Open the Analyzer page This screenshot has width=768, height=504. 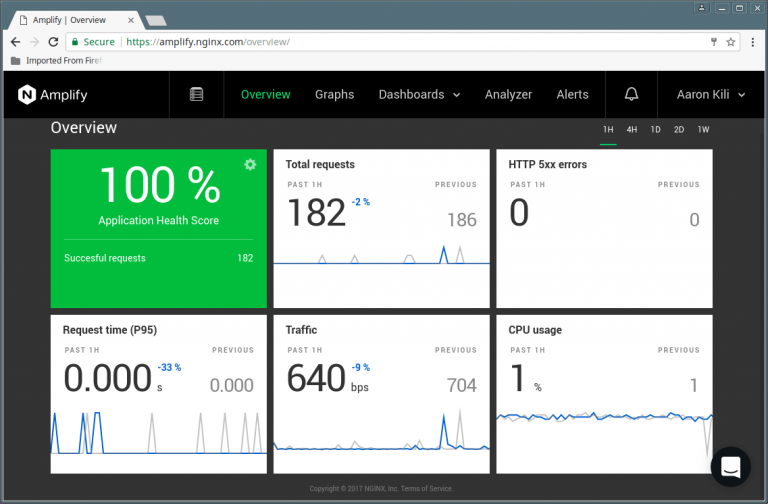pyautogui.click(x=508, y=94)
